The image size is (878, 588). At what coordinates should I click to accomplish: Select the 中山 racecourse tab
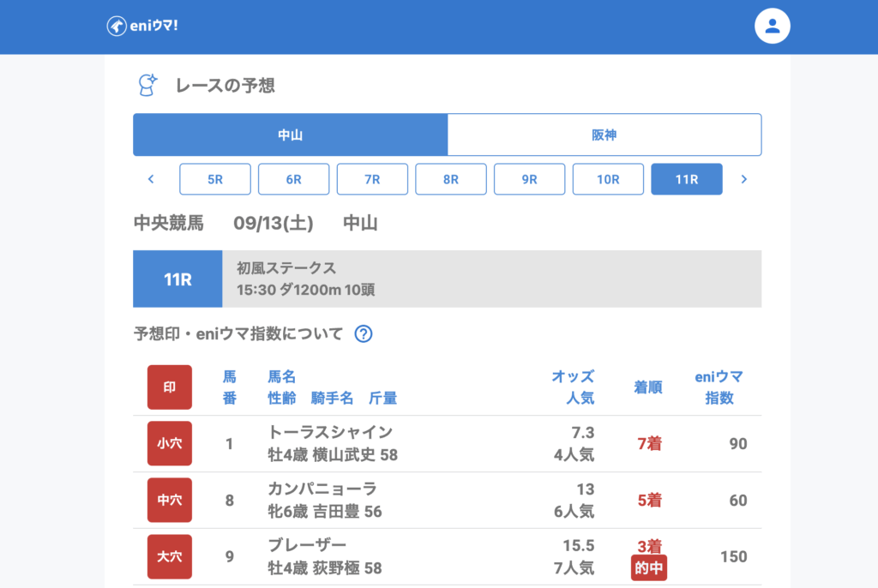coord(290,135)
